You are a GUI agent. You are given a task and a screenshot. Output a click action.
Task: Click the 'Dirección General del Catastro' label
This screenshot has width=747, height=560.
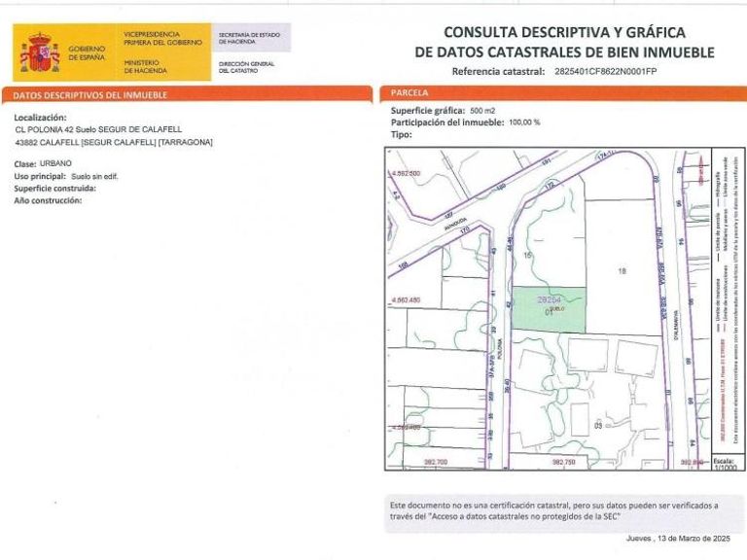[x=246, y=67]
